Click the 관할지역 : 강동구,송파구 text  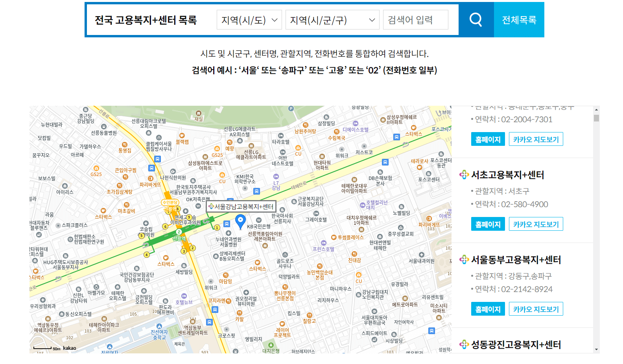pyautogui.click(x=513, y=276)
